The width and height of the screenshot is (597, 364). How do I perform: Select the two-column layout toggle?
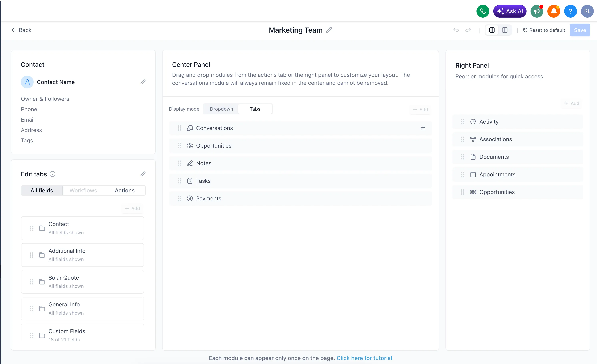tap(505, 30)
